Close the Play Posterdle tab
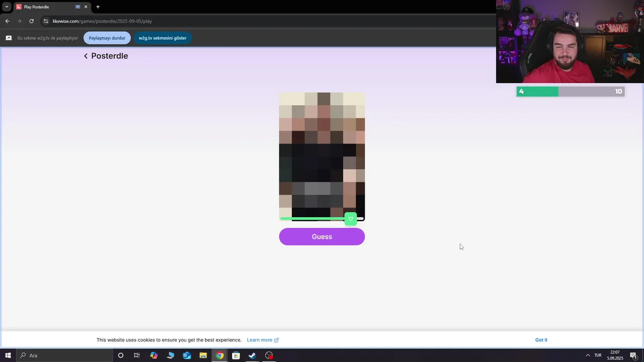The height and width of the screenshot is (362, 644). point(86,7)
